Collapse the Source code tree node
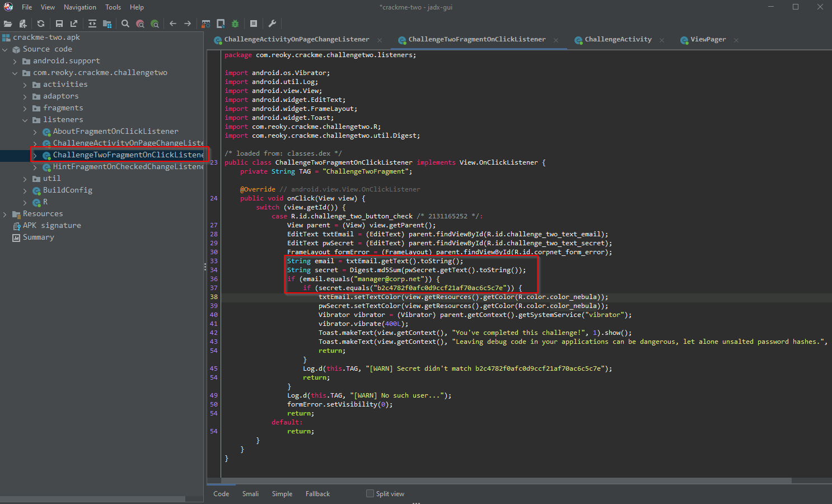 pos(5,49)
